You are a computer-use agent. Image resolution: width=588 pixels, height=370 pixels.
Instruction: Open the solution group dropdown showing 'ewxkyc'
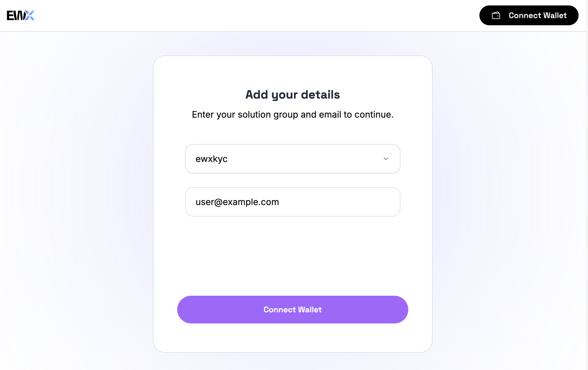(x=293, y=159)
